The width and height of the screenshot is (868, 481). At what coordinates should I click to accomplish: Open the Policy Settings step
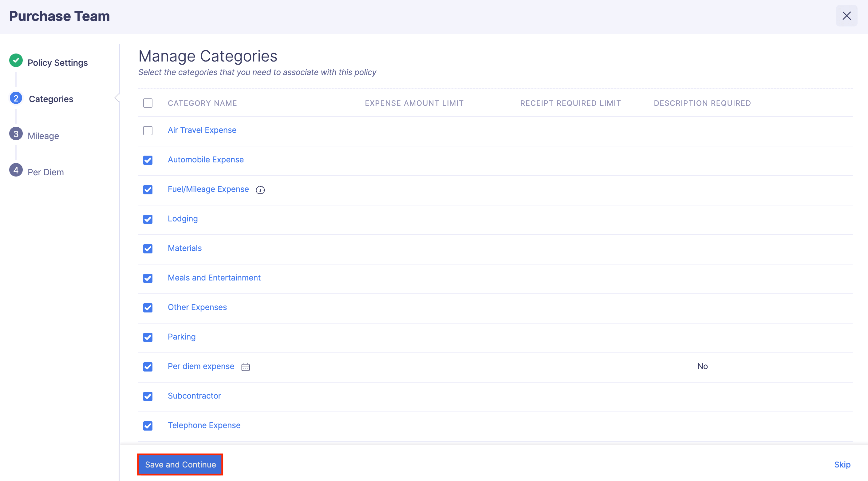tap(57, 63)
